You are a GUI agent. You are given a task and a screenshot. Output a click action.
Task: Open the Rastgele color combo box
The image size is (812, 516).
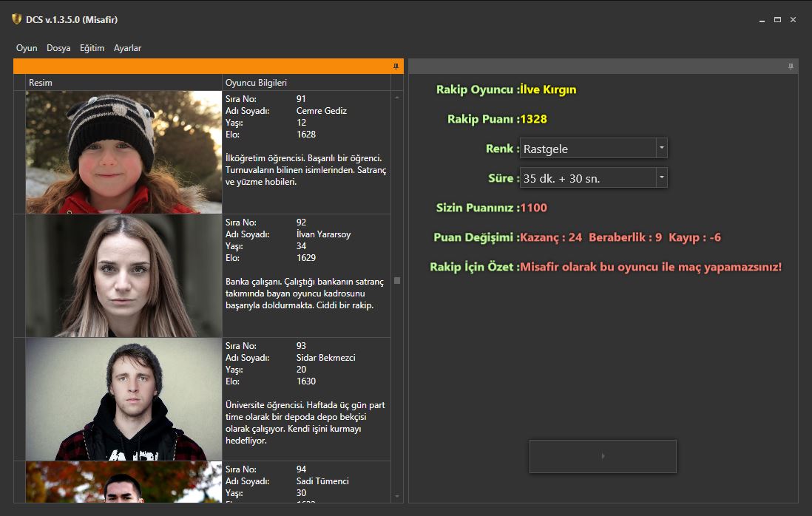point(593,148)
